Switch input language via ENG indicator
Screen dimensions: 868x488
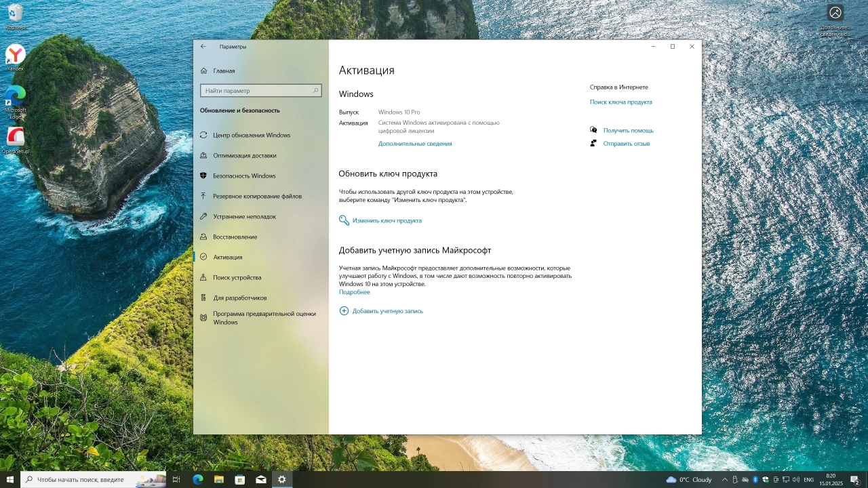click(x=808, y=479)
